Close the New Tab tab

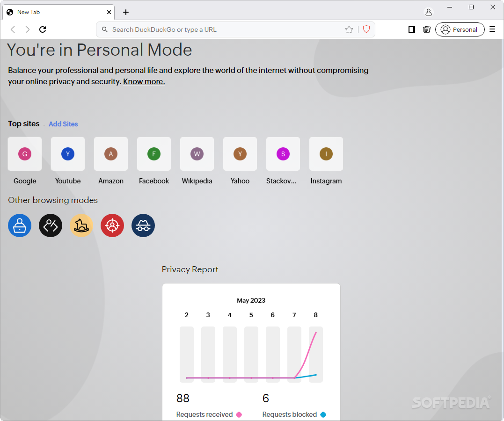(109, 12)
